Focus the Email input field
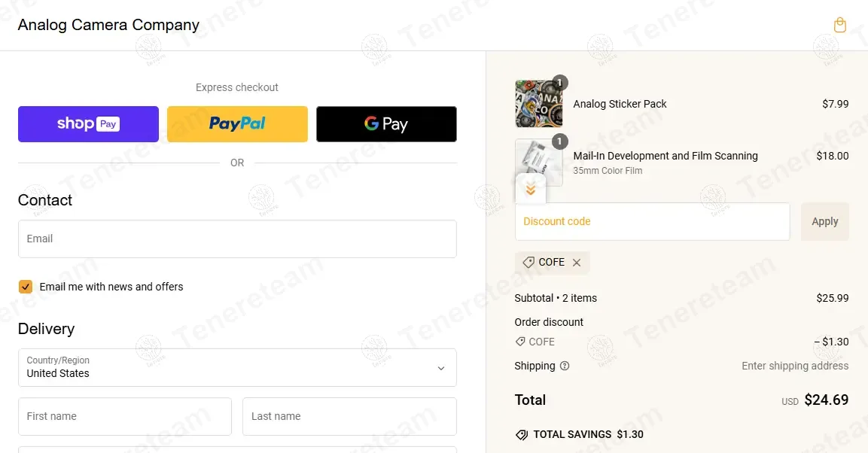Viewport: 868px width, 453px height. click(237, 239)
